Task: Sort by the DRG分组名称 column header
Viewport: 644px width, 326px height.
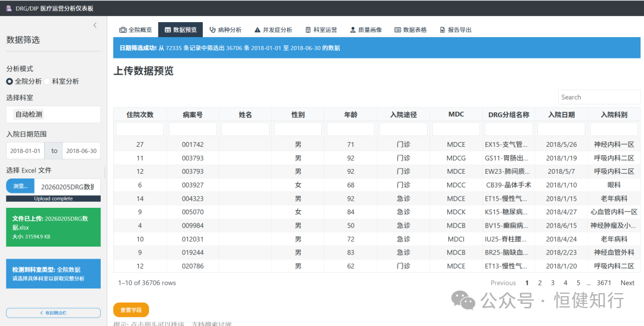Action: coord(509,115)
